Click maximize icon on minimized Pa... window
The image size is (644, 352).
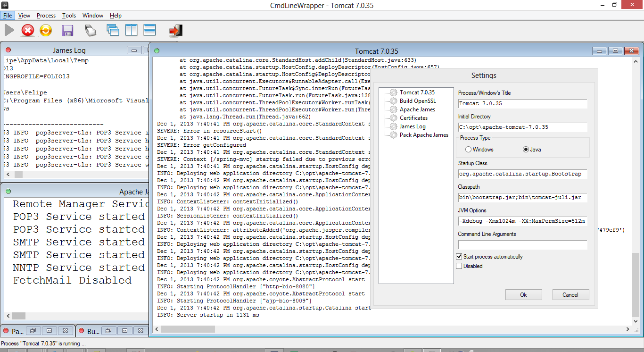pos(50,331)
